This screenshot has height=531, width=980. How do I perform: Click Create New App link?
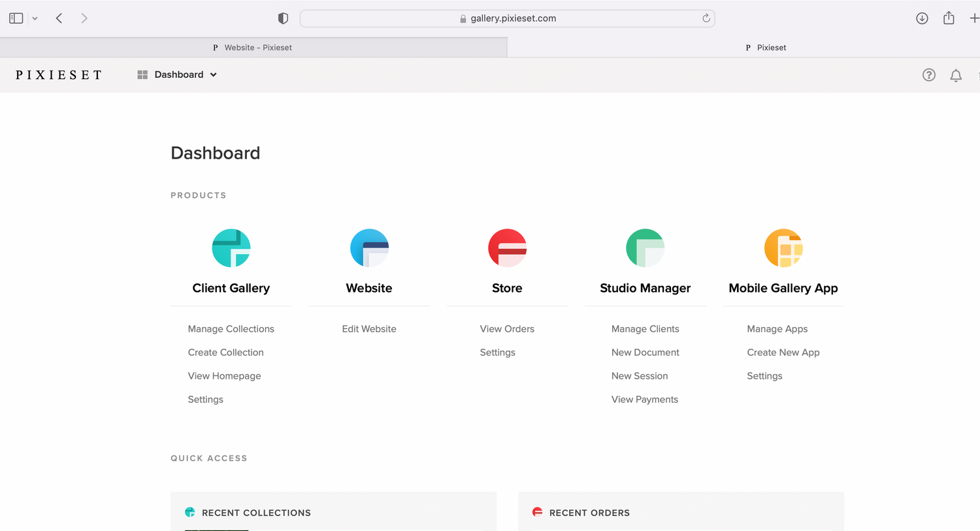(x=783, y=353)
